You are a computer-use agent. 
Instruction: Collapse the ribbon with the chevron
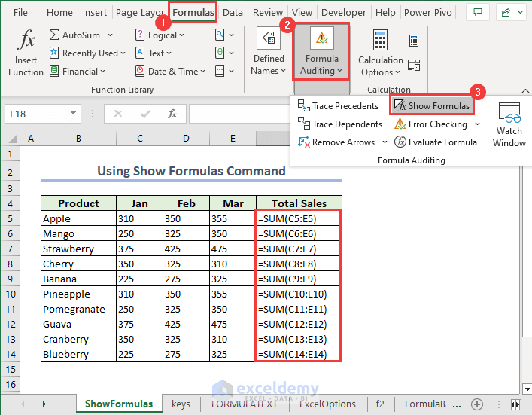coord(525,90)
